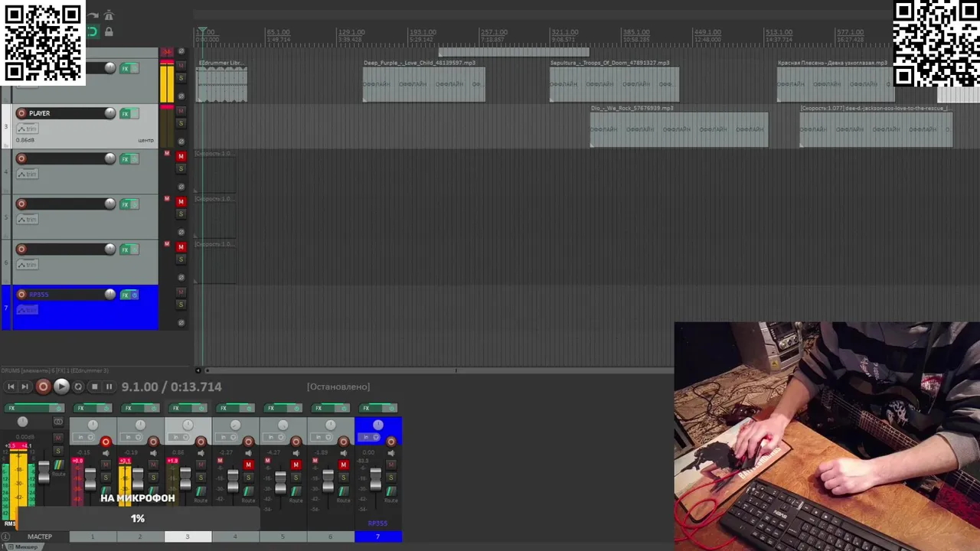This screenshot has height=551, width=980.
Task: Click the phase invert icon on track 4
Action: (181, 187)
